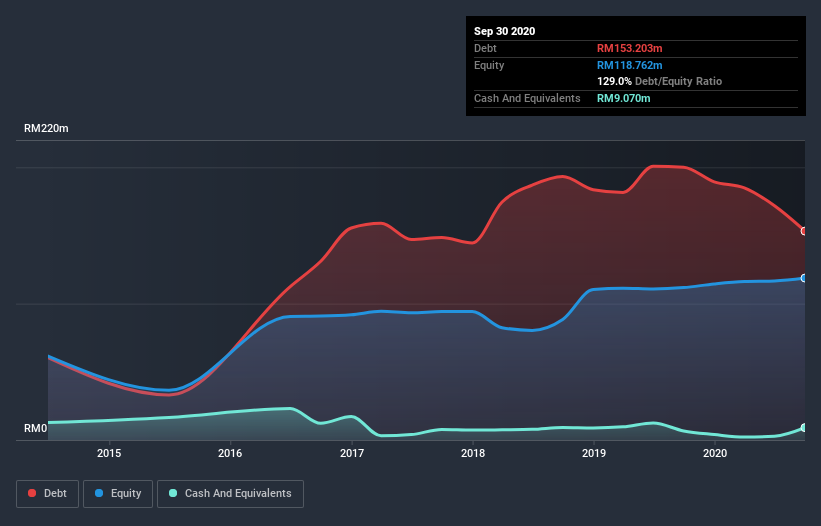Click the Sep 30 2020 tooltip date

tap(505, 31)
